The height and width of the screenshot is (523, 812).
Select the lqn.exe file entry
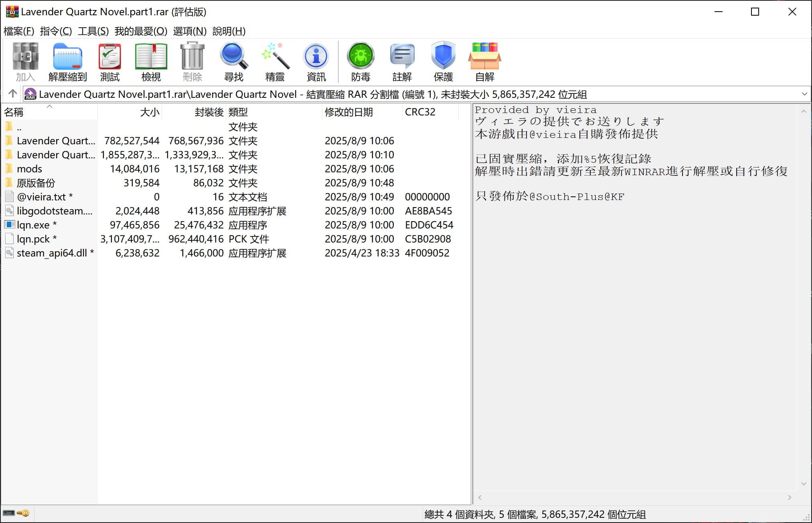(33, 225)
